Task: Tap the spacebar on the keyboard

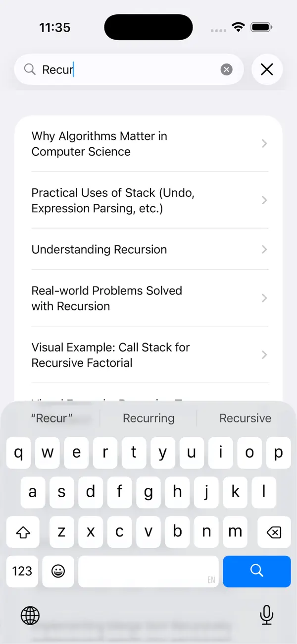Action: [148, 571]
